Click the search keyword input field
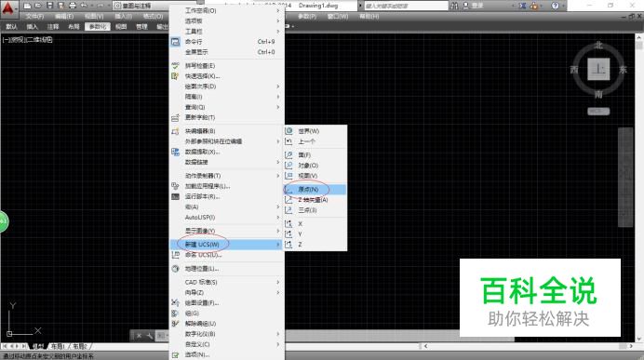644x360 pixels. click(406, 6)
